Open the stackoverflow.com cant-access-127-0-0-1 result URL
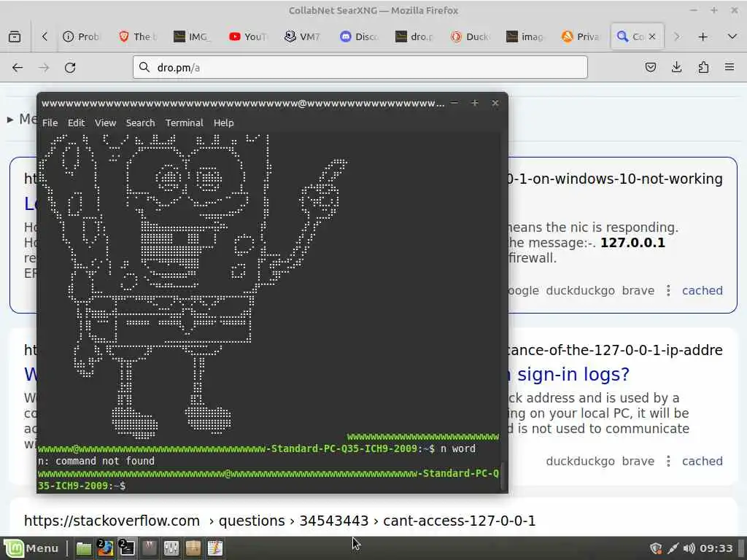The height and width of the screenshot is (560, 747). 279,521
